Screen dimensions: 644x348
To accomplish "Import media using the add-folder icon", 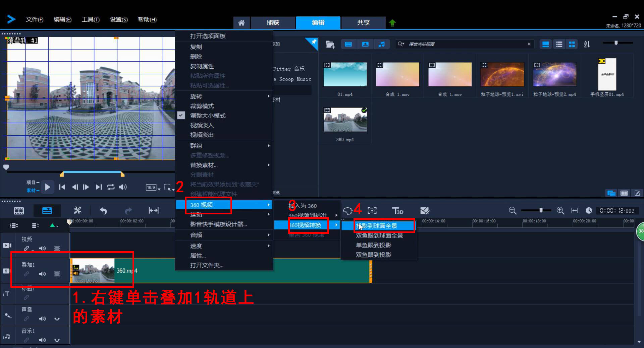I will [x=330, y=44].
